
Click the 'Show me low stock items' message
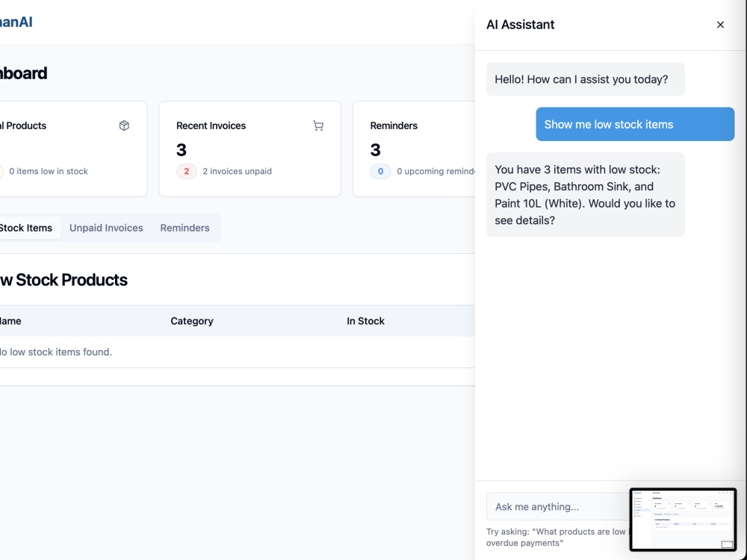point(635,124)
